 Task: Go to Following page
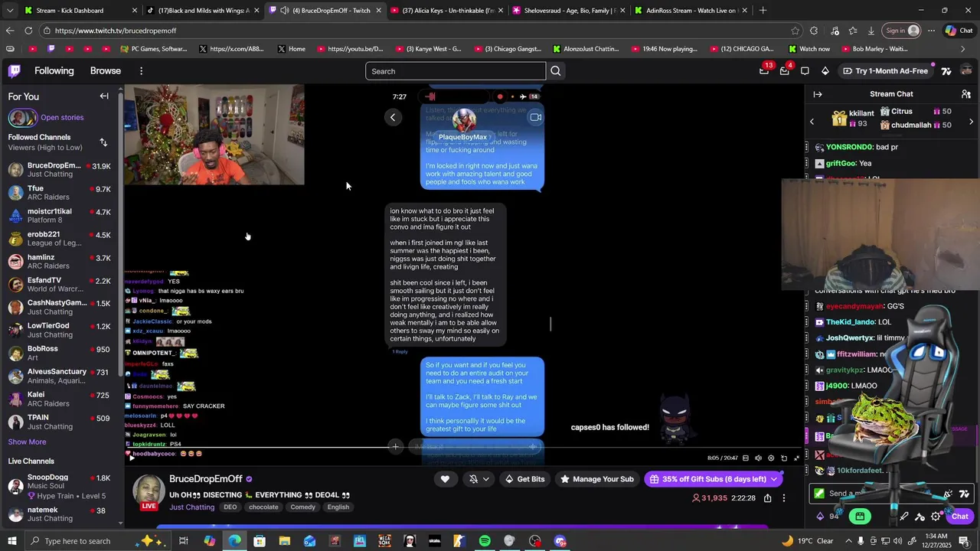coord(54,70)
